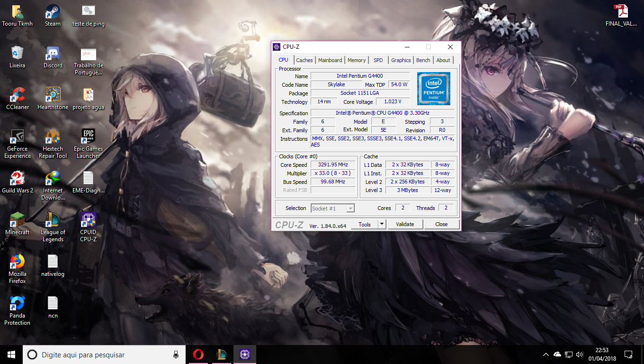The image size is (644, 364).
Task: Click the Level 3 cache value 3 MBytes
Action: click(x=408, y=190)
